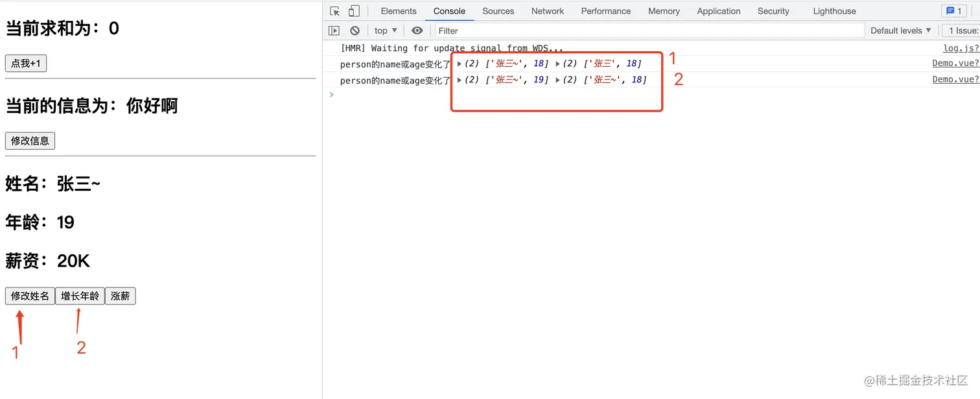Switch to the Lighthouse tab
Screen dimensions: 980x399
tap(834, 11)
